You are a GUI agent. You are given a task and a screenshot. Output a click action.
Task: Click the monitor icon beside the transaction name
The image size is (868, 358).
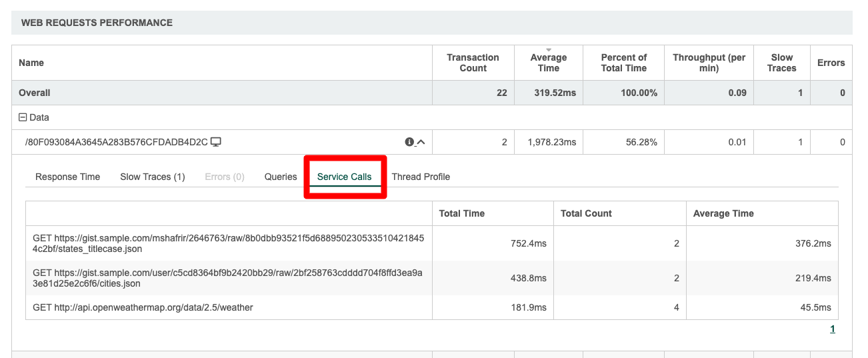[x=215, y=142]
